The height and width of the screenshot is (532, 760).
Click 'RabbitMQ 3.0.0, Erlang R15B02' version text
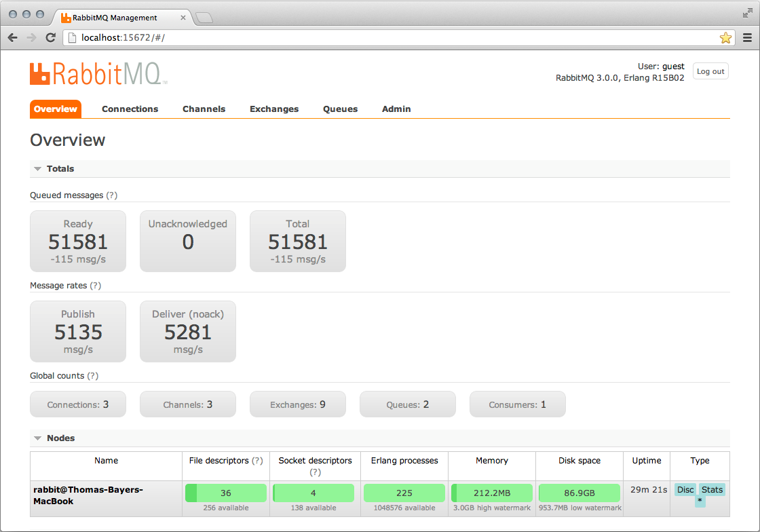pyautogui.click(x=620, y=78)
